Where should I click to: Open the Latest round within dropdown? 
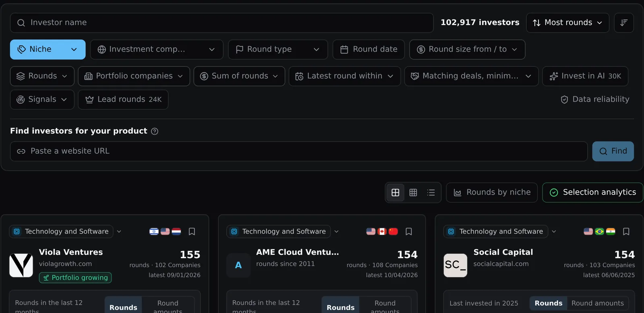tap(345, 76)
